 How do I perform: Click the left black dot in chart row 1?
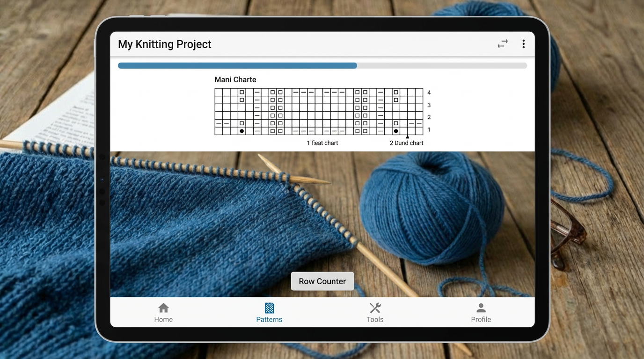[241, 131]
